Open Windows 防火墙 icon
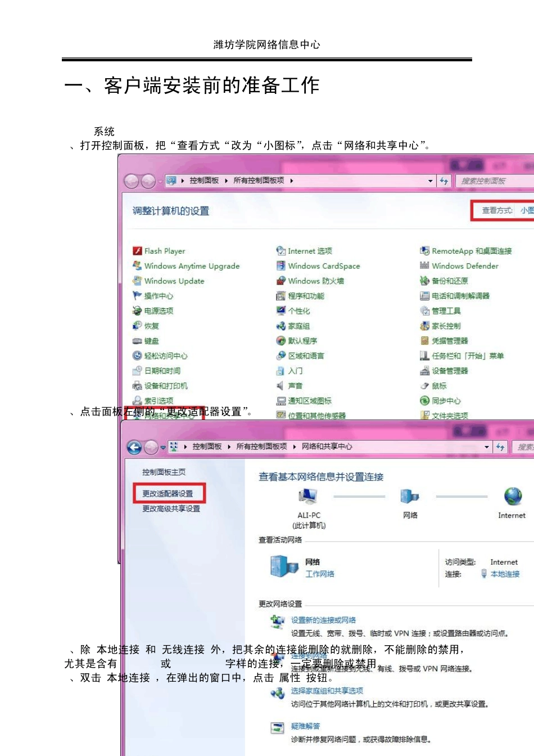The width and height of the screenshot is (534, 756). tap(281, 281)
